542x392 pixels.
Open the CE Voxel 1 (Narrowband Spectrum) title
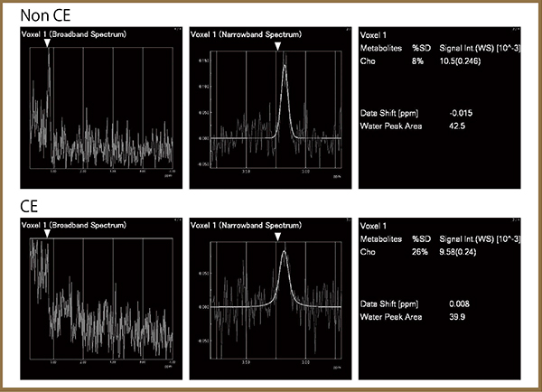(248, 222)
